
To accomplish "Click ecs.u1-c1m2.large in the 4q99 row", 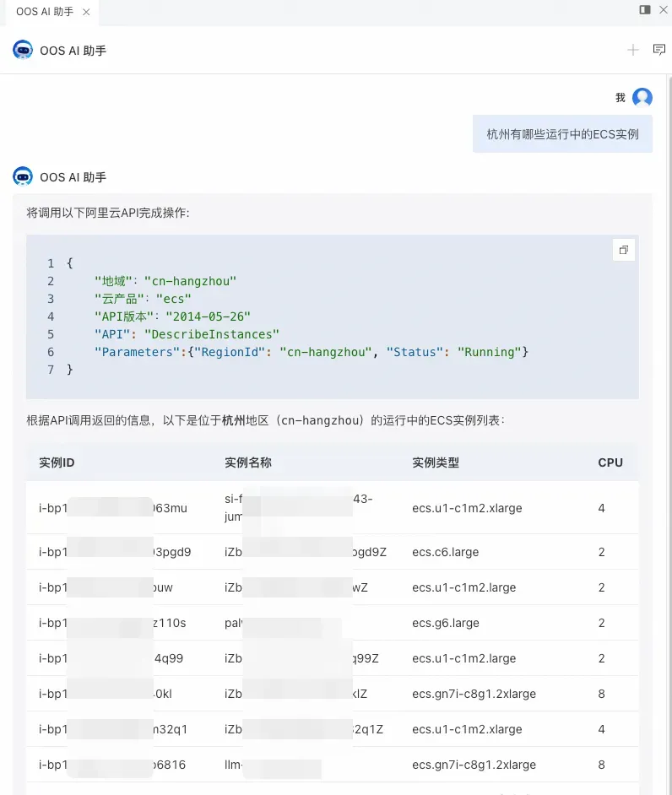I will pyautogui.click(x=464, y=658).
